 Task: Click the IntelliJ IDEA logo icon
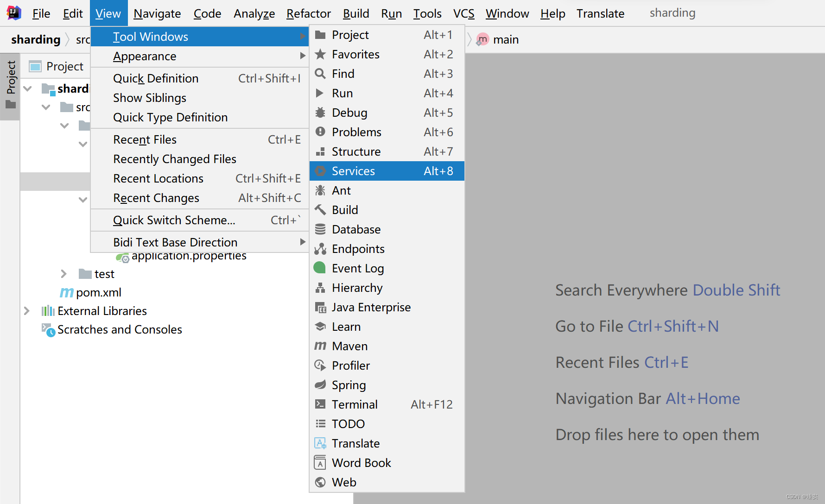point(14,13)
